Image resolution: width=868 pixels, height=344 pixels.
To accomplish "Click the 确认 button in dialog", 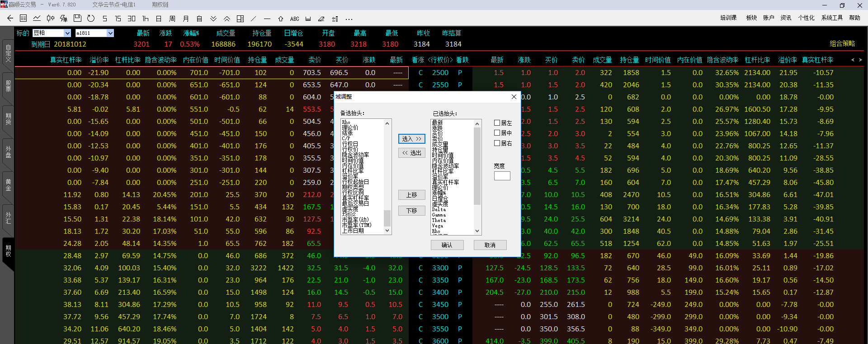I will click(x=447, y=245).
